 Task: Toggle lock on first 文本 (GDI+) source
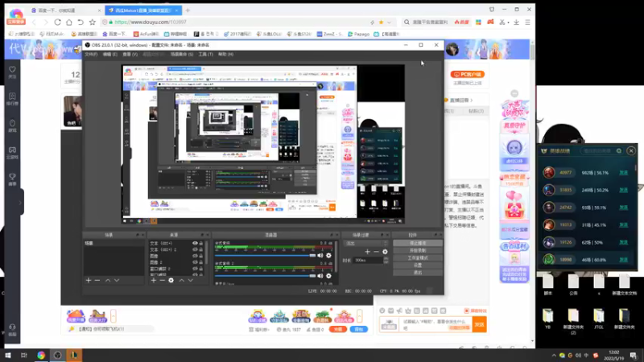pos(200,244)
